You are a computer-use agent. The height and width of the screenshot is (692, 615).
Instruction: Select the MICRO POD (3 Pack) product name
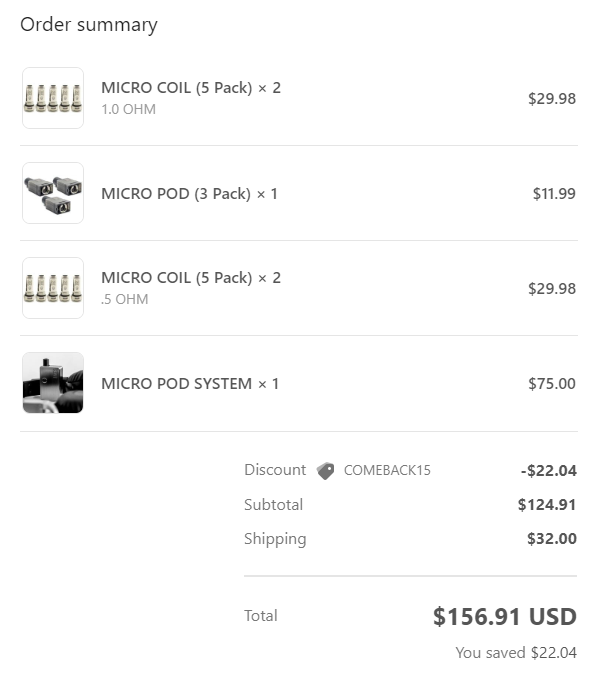(x=189, y=193)
